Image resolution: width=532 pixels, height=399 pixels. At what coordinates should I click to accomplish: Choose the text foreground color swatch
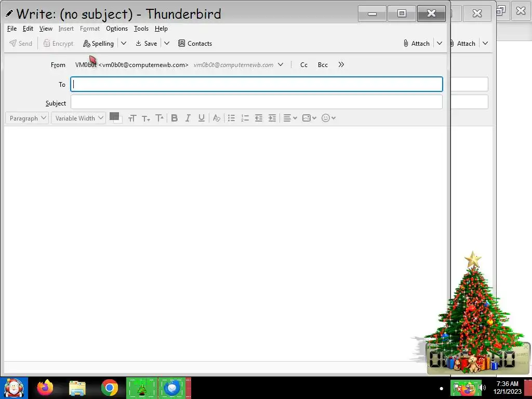(113, 116)
